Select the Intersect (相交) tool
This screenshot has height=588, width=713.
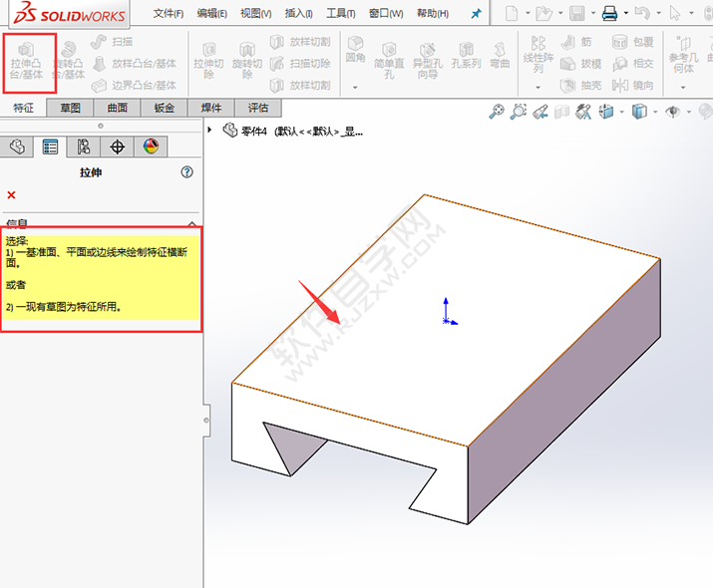coord(632,64)
